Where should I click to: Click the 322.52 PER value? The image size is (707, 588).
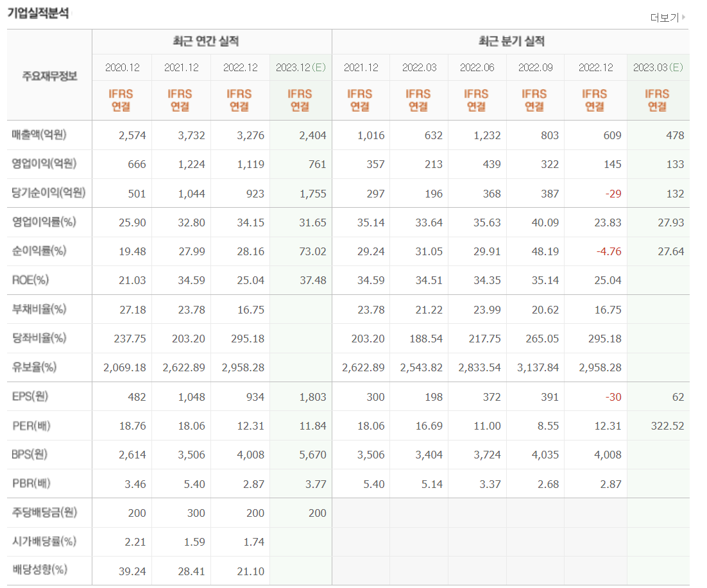667,426
